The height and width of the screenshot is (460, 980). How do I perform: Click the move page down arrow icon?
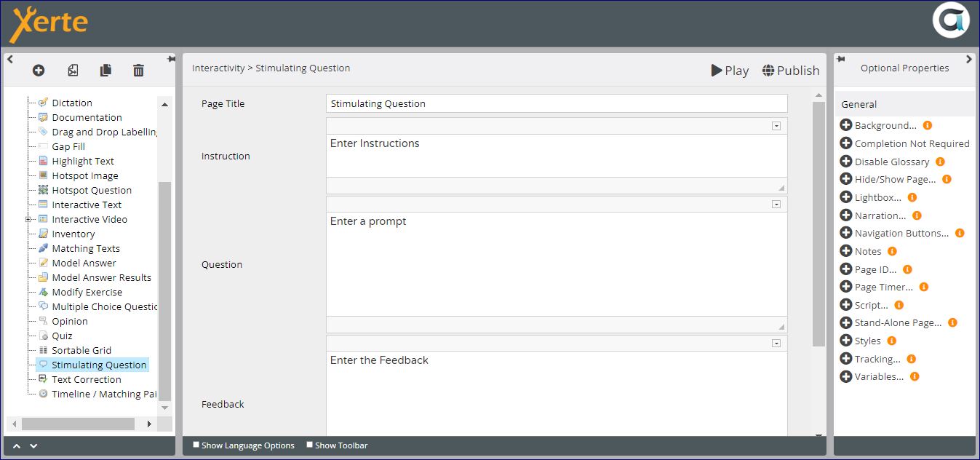(33, 445)
